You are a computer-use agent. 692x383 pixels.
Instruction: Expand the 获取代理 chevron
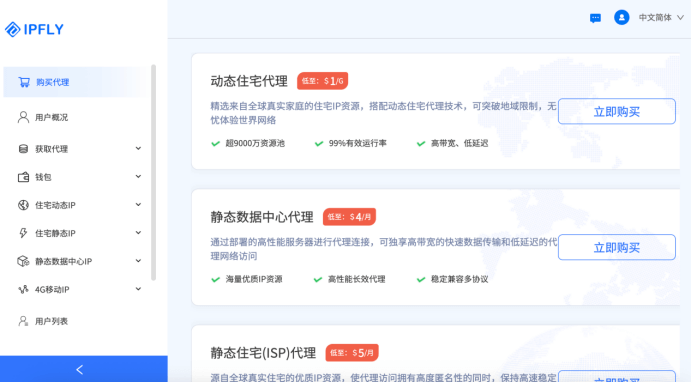point(138,149)
